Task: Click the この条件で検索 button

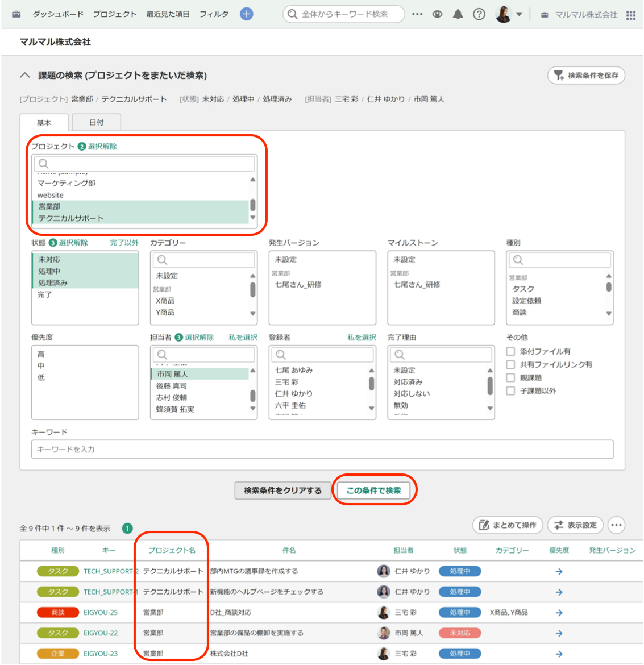Action: click(x=375, y=489)
